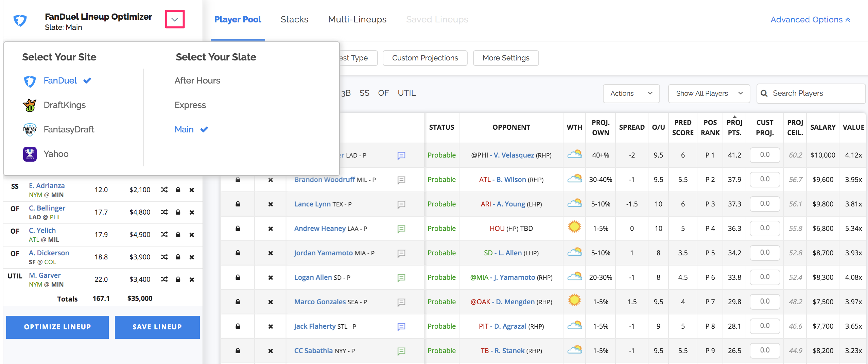Open More Settings
Viewport: 868px width, 364px height.
[x=506, y=58]
